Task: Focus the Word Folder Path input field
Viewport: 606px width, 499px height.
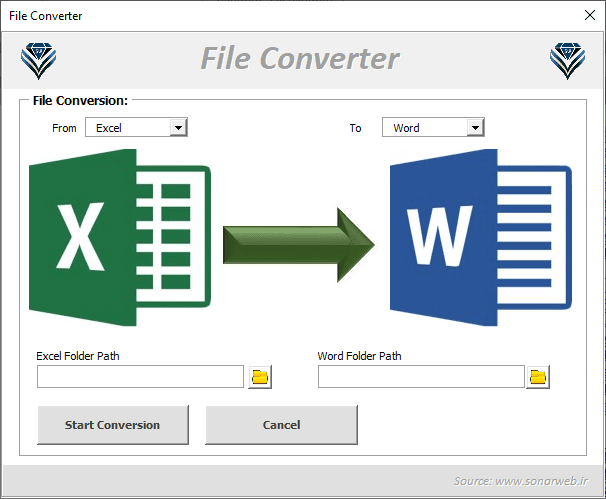Action: point(421,376)
